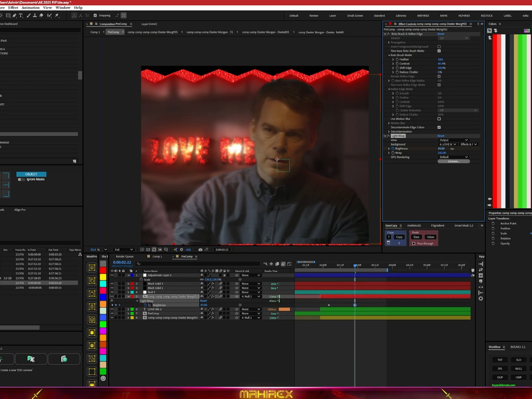Switch to the Comp 1 timeline tab
The image size is (532, 399).
point(157,257)
